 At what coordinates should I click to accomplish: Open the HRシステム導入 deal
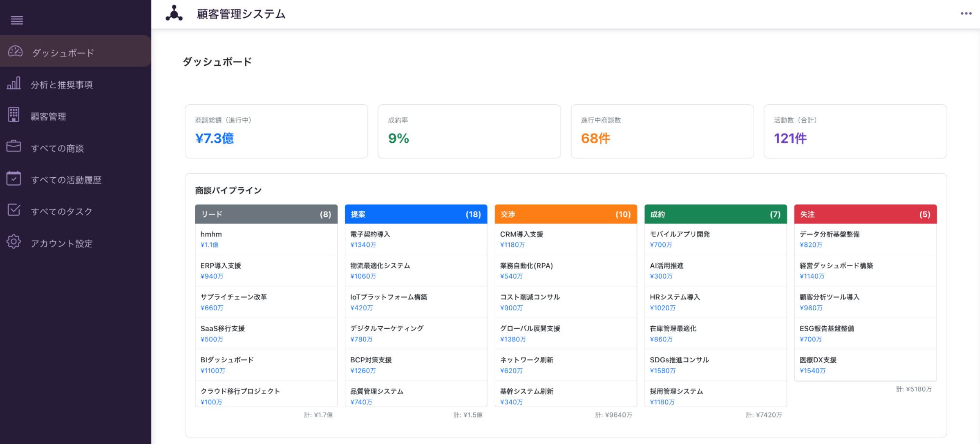(715, 302)
